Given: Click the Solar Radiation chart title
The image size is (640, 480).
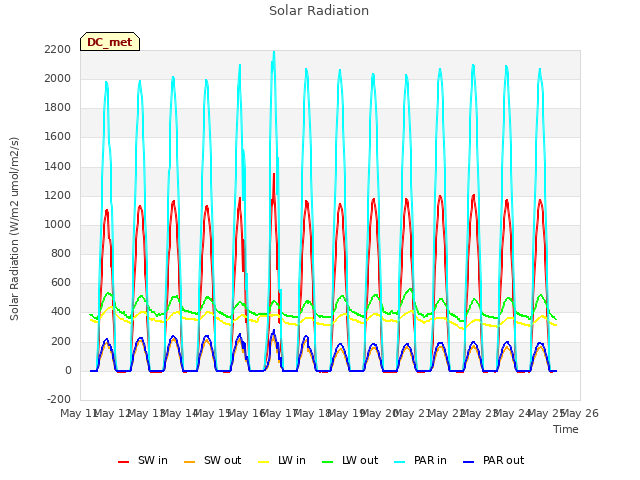Looking at the screenshot, I should (319, 11).
